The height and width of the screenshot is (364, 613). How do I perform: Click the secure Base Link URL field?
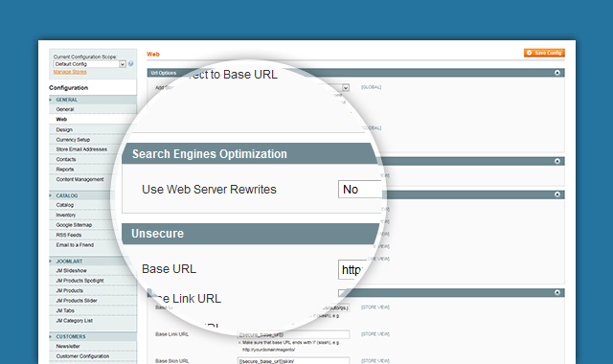[293, 334]
